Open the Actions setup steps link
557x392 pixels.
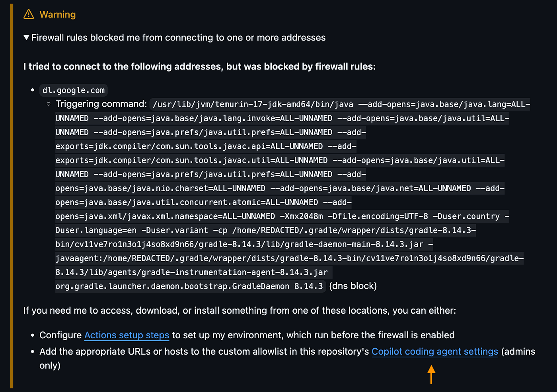[x=127, y=335]
